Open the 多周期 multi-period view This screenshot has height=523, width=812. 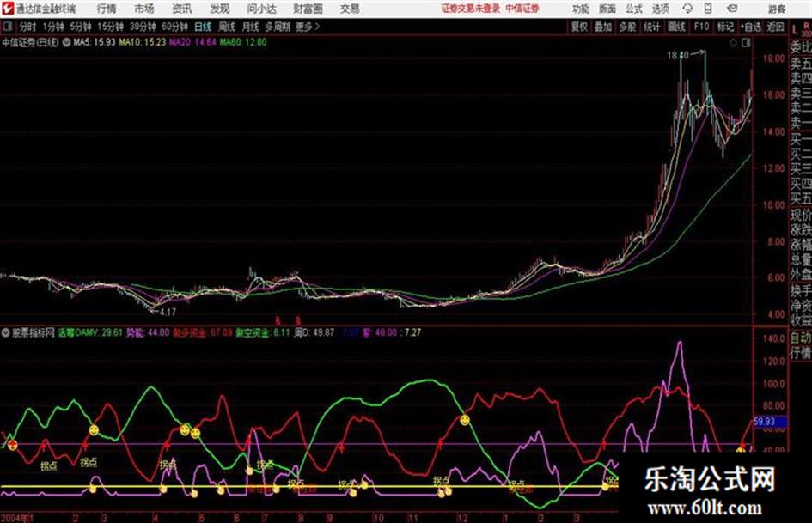click(278, 27)
